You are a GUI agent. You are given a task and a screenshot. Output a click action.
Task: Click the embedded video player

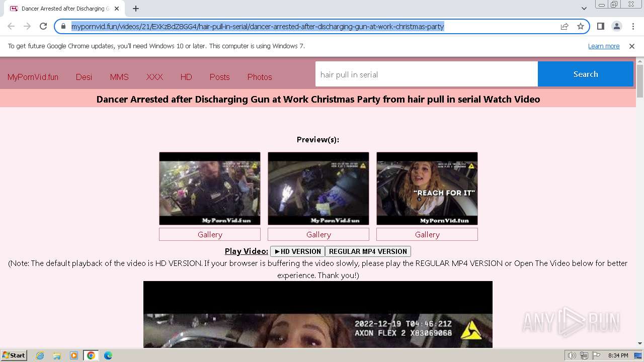coord(318,315)
